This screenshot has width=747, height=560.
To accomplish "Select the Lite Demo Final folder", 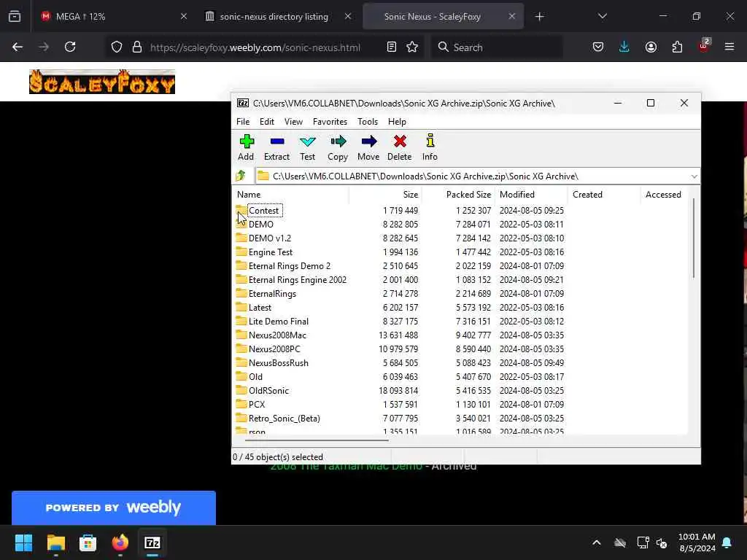I will click(x=273, y=322).
